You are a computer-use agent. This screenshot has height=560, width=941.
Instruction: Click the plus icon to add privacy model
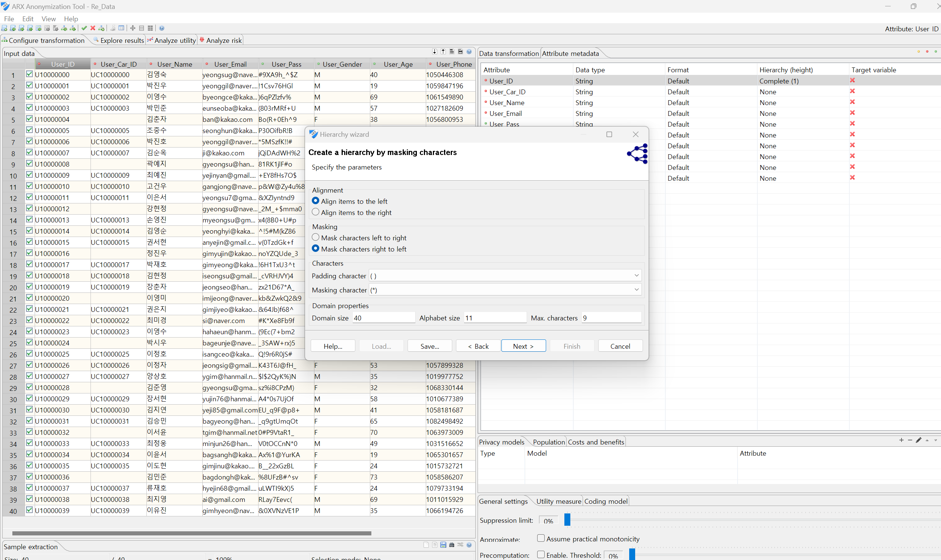902,440
